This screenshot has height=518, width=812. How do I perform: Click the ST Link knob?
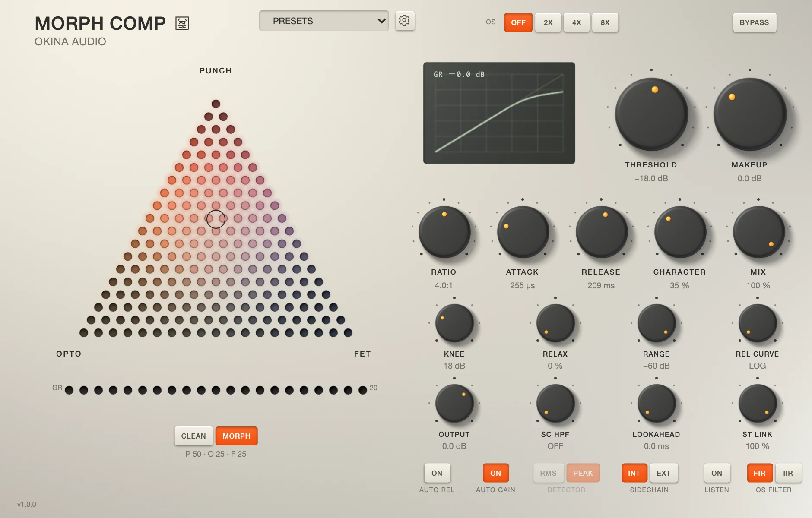(x=758, y=404)
